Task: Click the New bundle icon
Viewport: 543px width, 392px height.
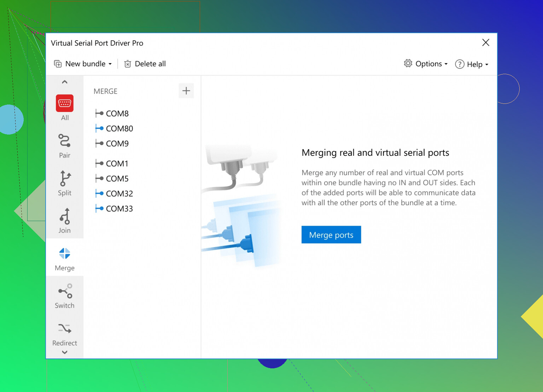Action: pyautogui.click(x=58, y=64)
